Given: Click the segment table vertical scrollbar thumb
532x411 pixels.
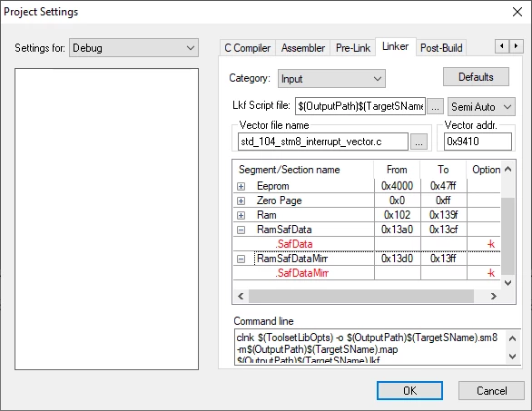Looking at the screenshot, I should [x=507, y=236].
